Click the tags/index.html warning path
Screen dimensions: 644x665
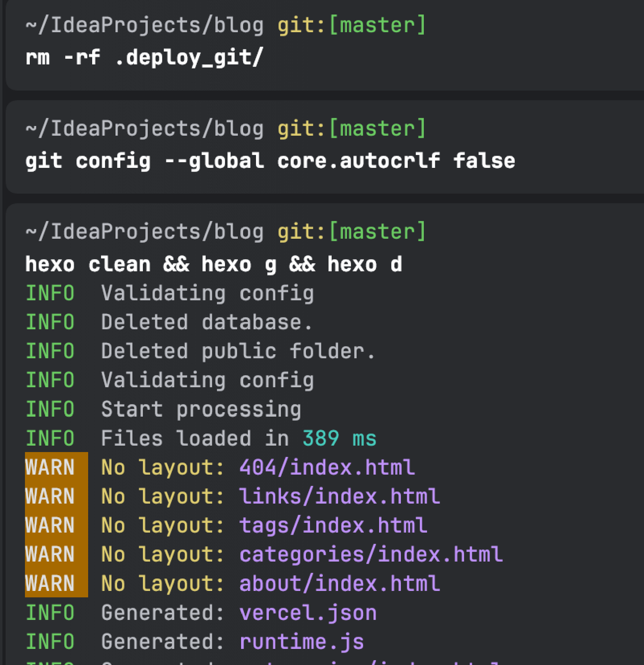pos(333,525)
